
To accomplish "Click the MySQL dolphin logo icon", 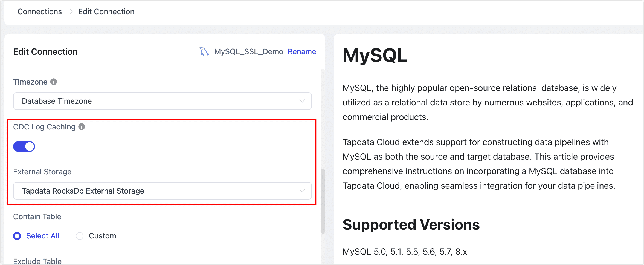I will tap(204, 51).
